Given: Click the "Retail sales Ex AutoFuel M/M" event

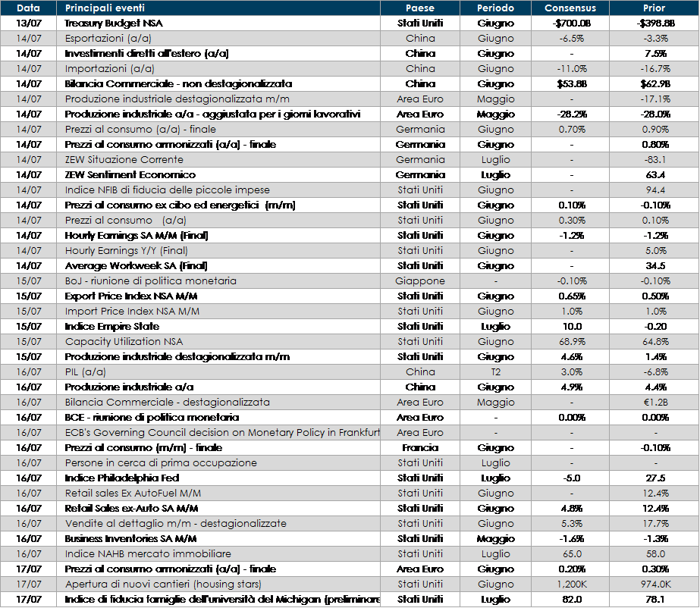Looking at the screenshot, I should point(134,494).
